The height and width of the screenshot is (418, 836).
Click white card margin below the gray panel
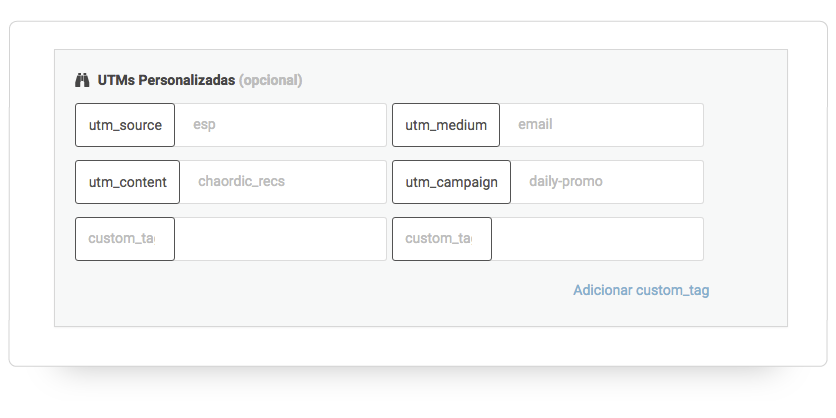click(x=418, y=346)
